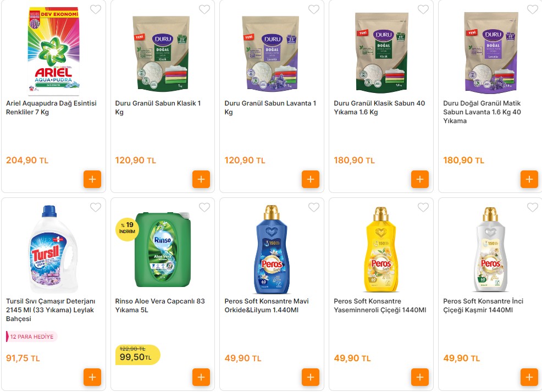Open Rinso Aloe Vera Capcanlı product link
Screen dimensions: 542x392
[x=160, y=306]
